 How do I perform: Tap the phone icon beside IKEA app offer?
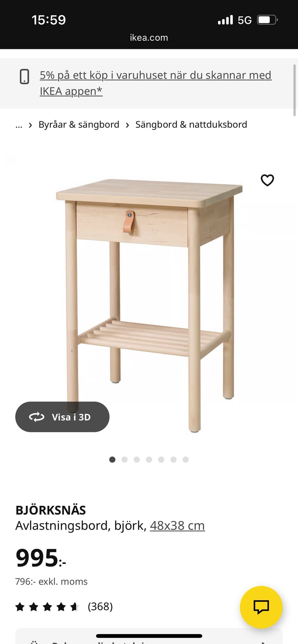(x=25, y=77)
